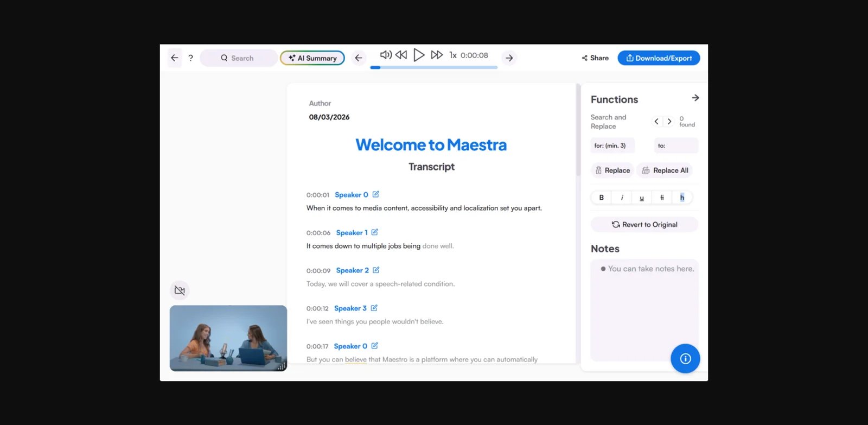Image resolution: width=868 pixels, height=425 pixels.
Task: Edit Speaker 1 name at 0:00:06
Action: point(374,232)
